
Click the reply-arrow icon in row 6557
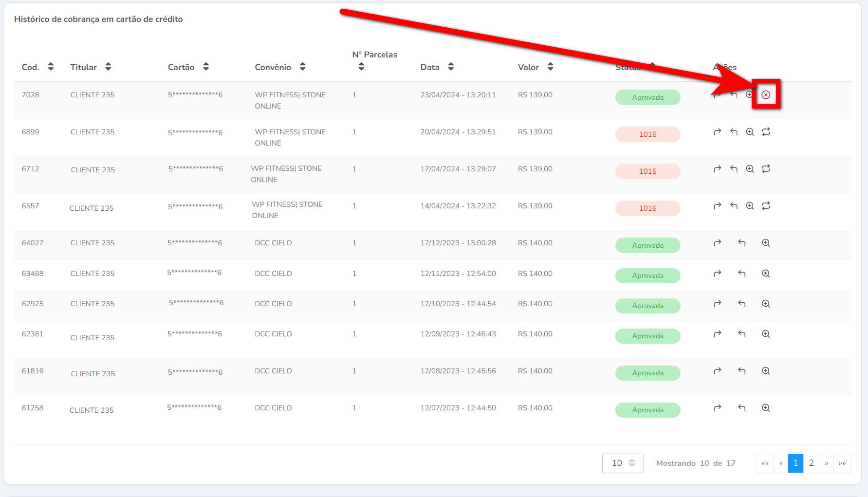click(734, 206)
